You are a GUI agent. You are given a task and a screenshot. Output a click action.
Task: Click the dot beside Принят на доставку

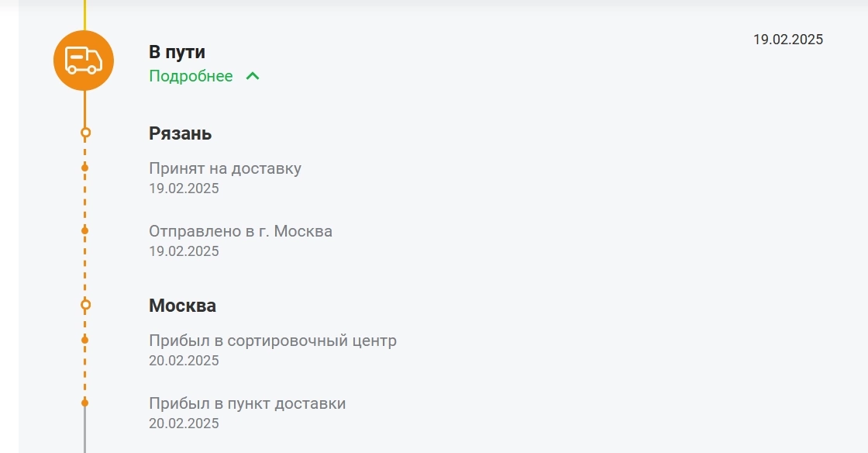click(x=84, y=168)
